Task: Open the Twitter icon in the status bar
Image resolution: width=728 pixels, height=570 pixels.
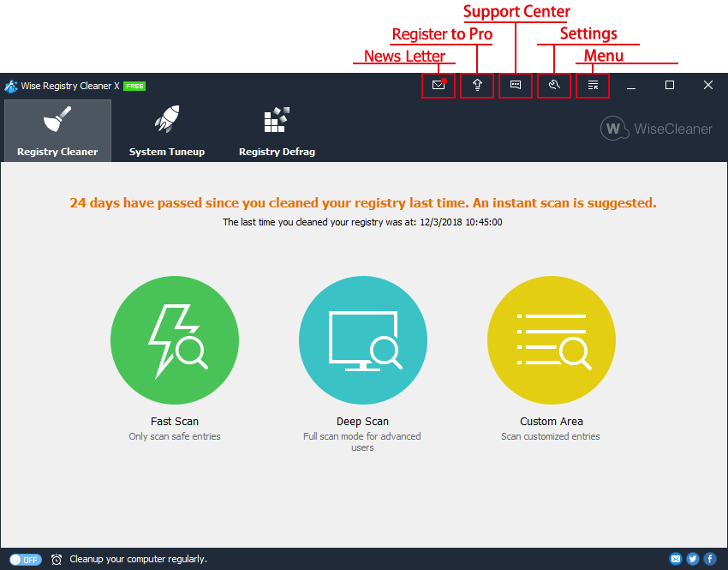Action: [x=693, y=559]
